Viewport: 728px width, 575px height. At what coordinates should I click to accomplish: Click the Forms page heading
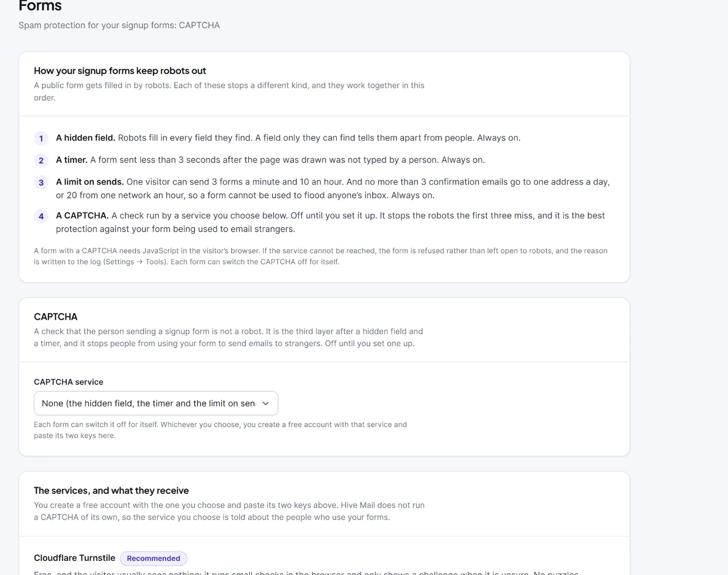pyautogui.click(x=40, y=6)
